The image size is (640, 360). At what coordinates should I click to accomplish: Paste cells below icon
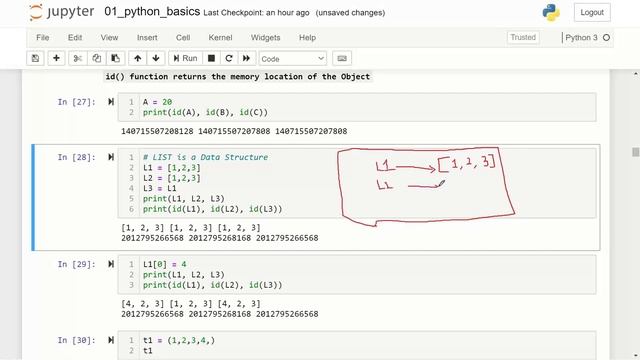(116, 58)
